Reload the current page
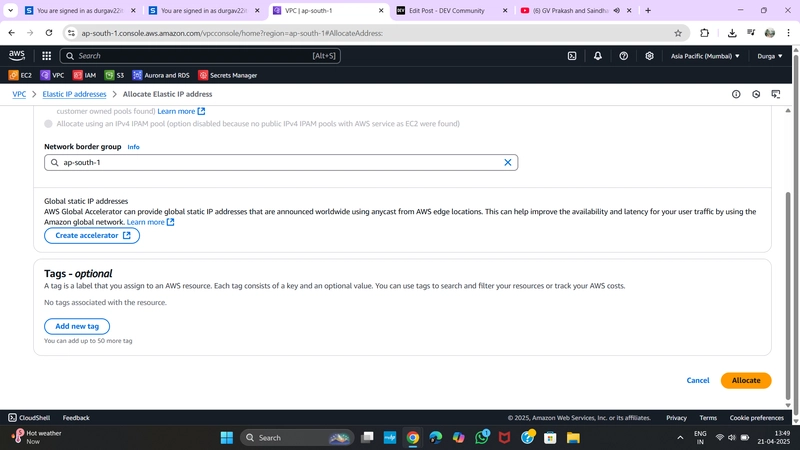 pyautogui.click(x=49, y=33)
